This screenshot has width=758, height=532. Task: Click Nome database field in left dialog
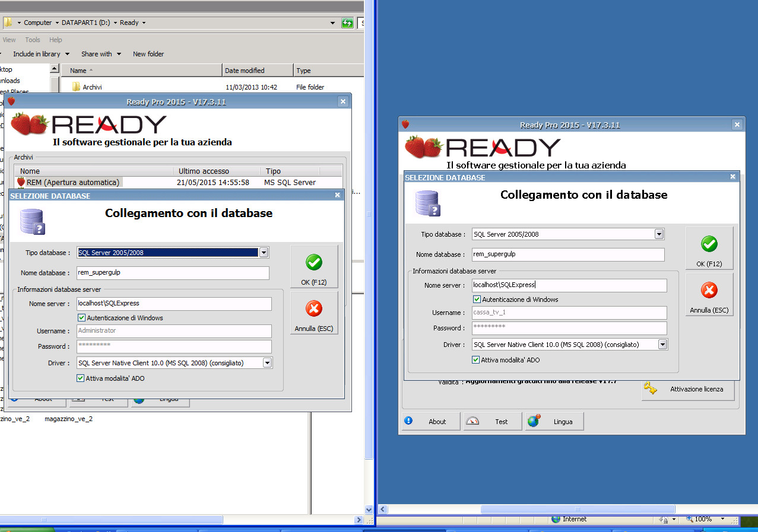[173, 273]
